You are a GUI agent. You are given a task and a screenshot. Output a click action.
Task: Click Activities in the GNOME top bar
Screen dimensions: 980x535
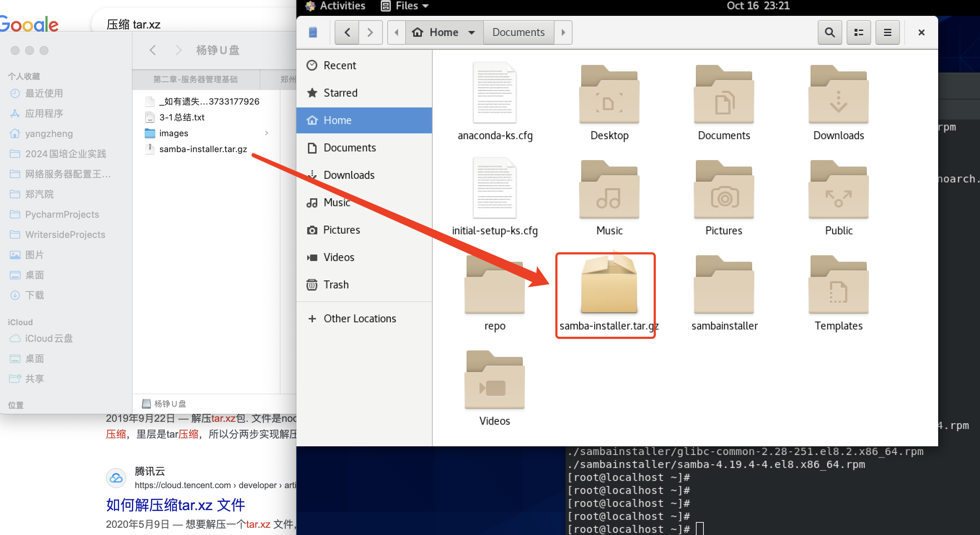[342, 6]
